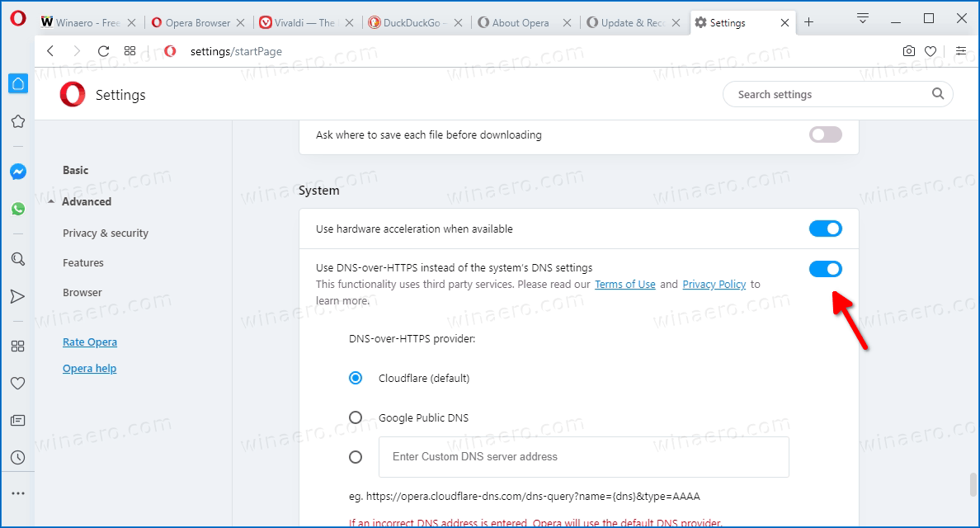Viewport: 980px width, 528px height.
Task: Disable DNS-over-HTTPS toggle
Action: point(826,268)
